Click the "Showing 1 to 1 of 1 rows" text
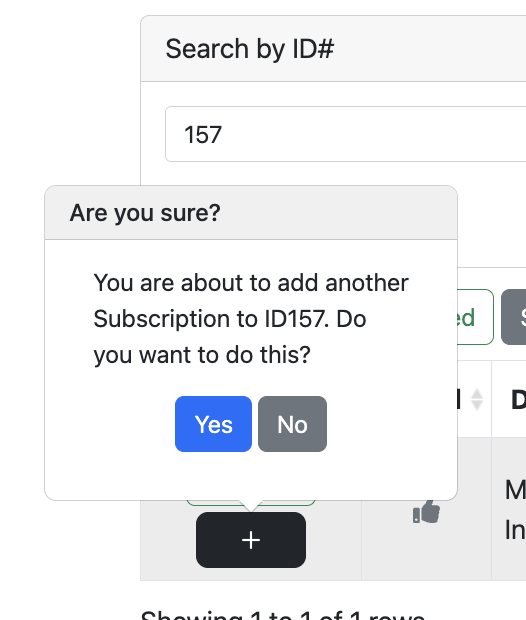 pyautogui.click(x=283, y=614)
